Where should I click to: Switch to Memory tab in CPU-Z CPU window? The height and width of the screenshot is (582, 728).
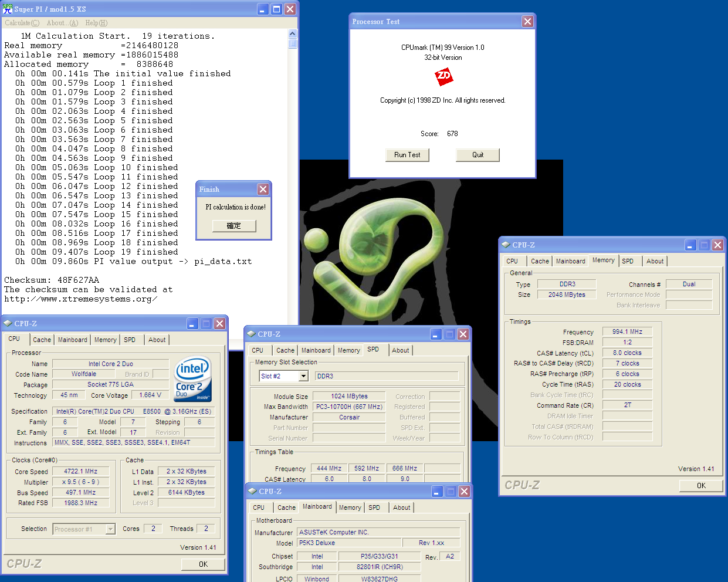click(x=106, y=340)
